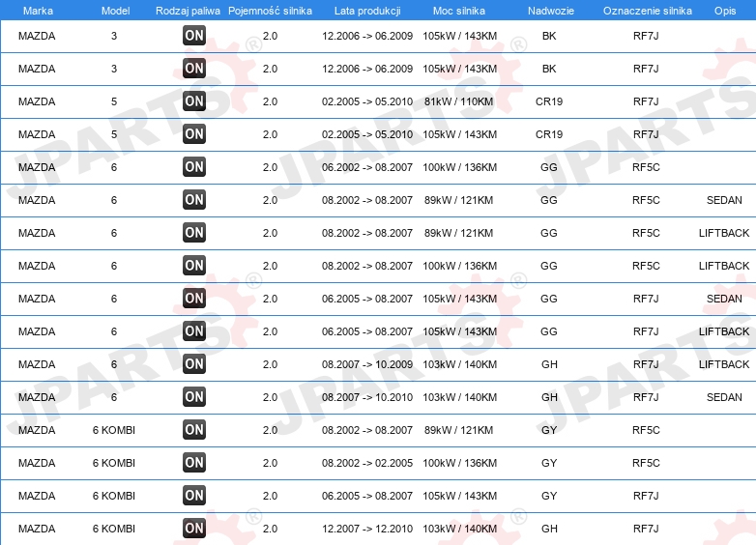Select the Lata produkcji column header

tap(367, 11)
